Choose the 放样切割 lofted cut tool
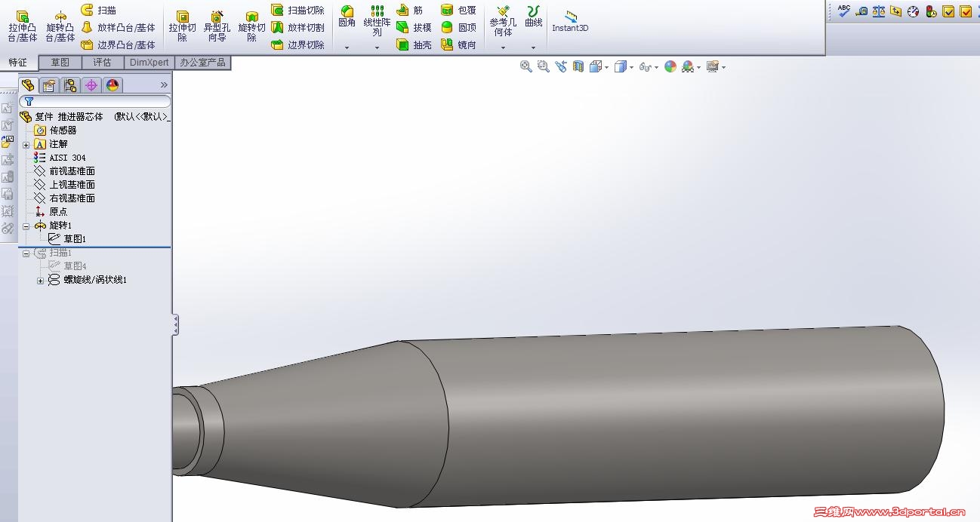This screenshot has width=980, height=522. click(x=298, y=27)
